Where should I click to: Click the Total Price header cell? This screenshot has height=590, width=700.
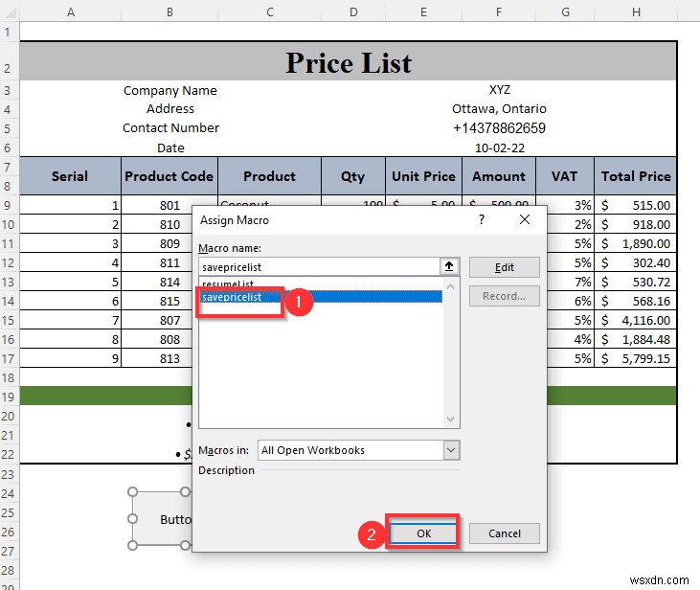coord(636,176)
